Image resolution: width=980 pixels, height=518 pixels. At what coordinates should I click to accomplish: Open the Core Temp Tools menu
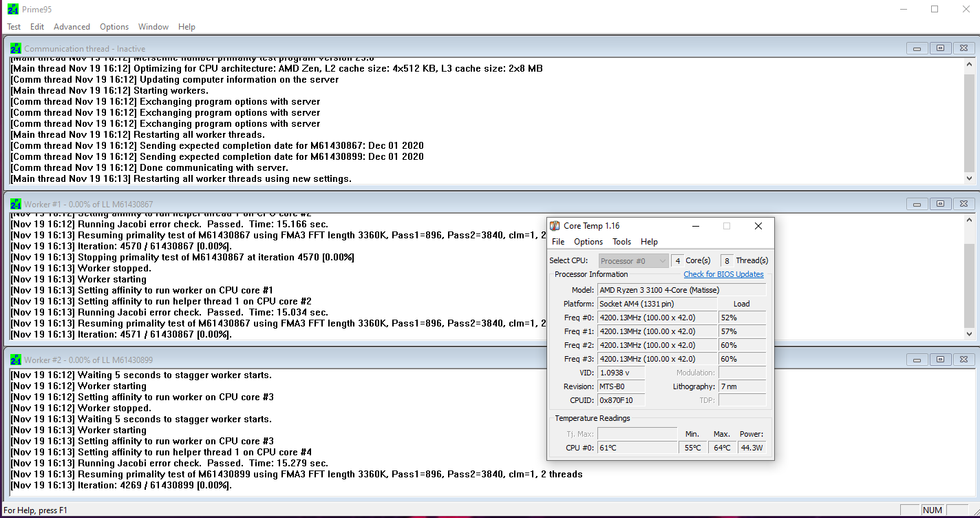(621, 242)
